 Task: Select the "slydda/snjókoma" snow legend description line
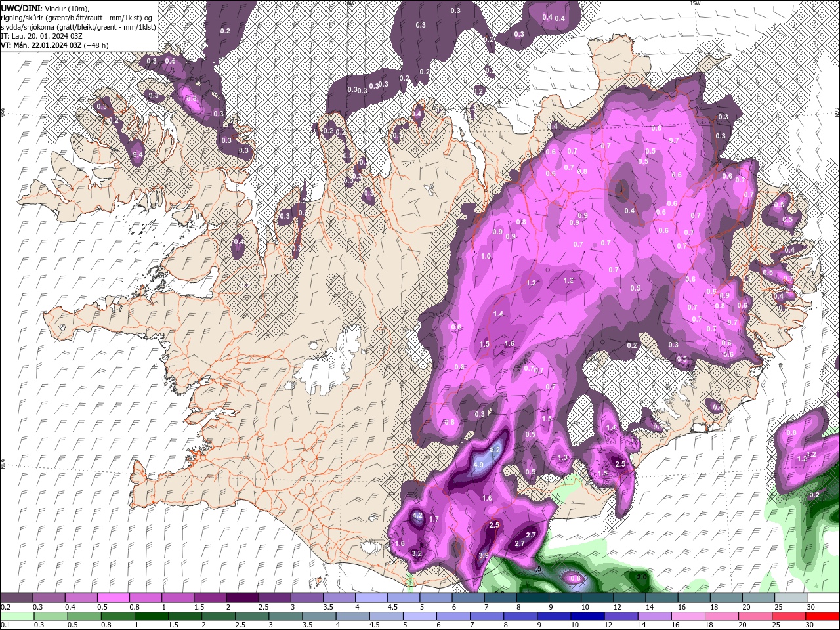(77, 26)
